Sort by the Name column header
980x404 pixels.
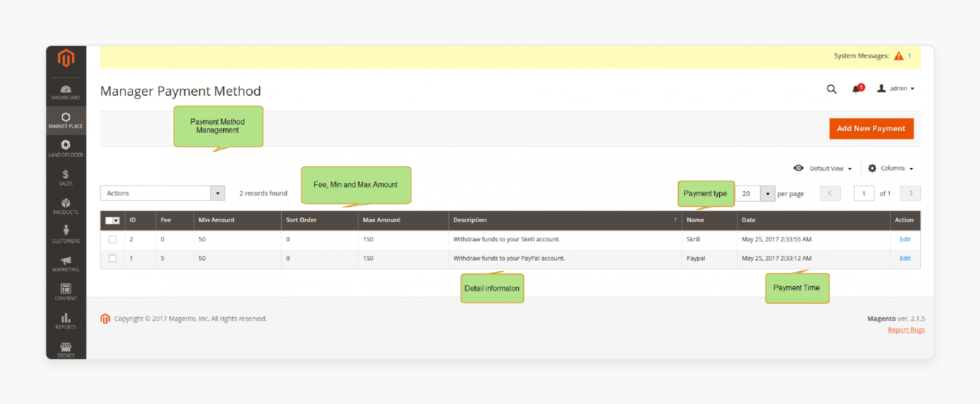[x=709, y=220]
